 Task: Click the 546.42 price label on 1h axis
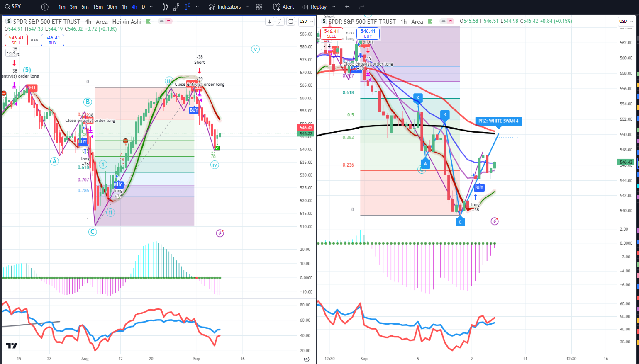626,162
